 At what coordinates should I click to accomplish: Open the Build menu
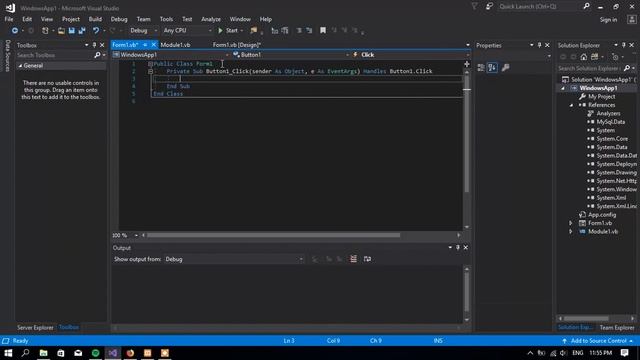coord(96,19)
